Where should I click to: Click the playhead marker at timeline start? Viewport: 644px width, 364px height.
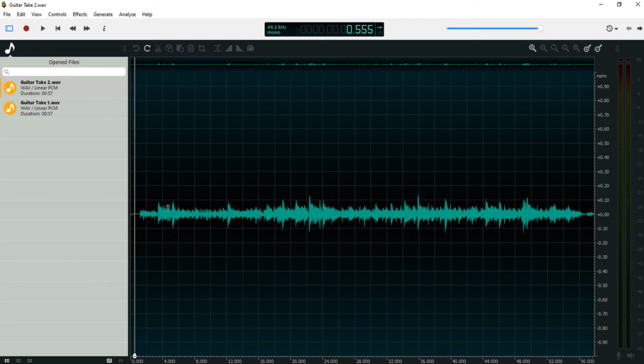[x=135, y=356]
